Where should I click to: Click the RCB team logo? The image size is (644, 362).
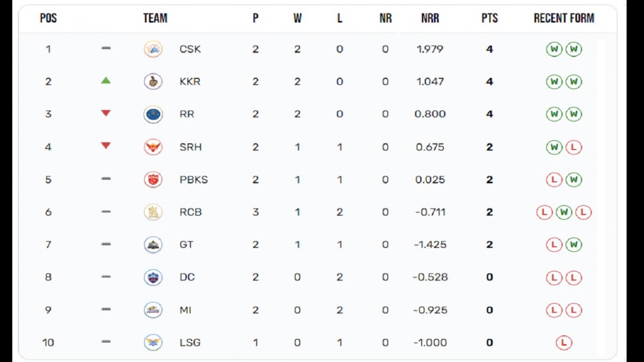point(153,212)
